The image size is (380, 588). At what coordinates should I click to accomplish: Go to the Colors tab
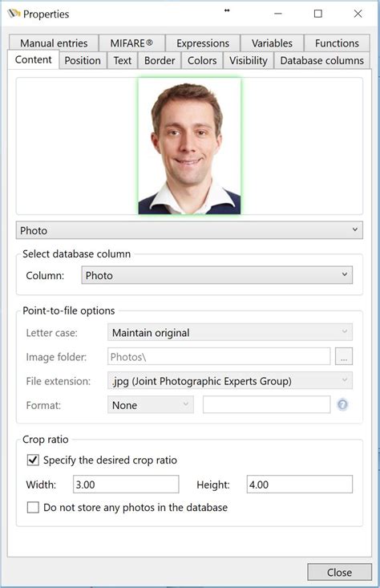[x=202, y=60]
